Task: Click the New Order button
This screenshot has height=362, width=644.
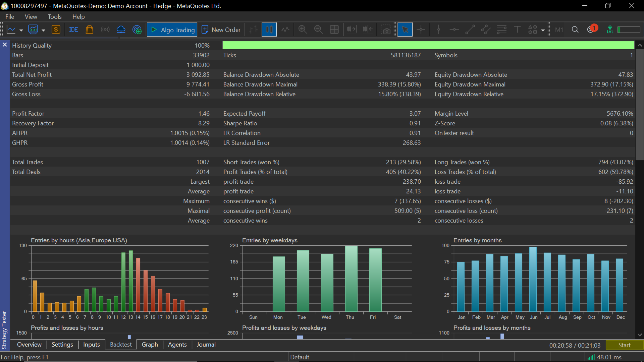Action: tap(221, 30)
